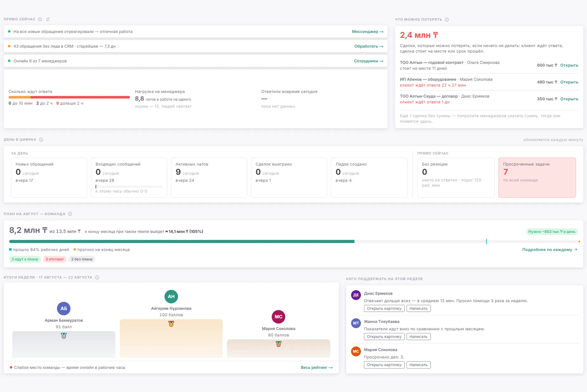Open card for Мария Соколова

pos(384,365)
